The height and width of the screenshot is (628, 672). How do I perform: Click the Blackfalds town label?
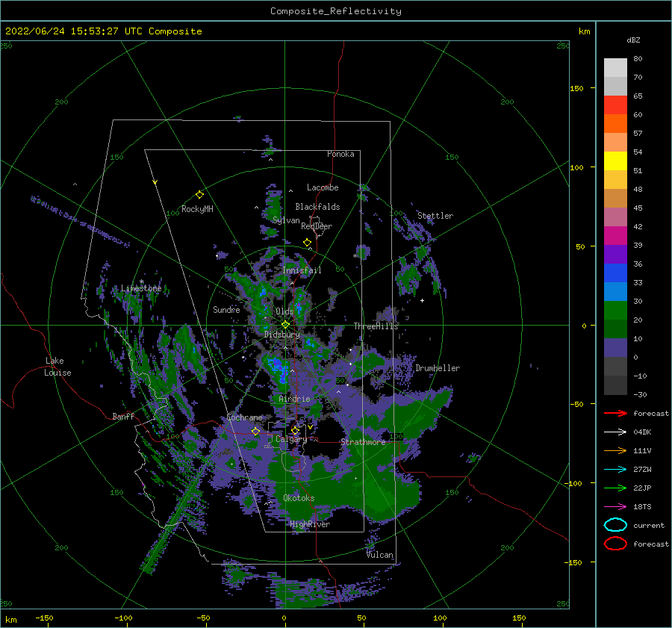[x=317, y=207]
